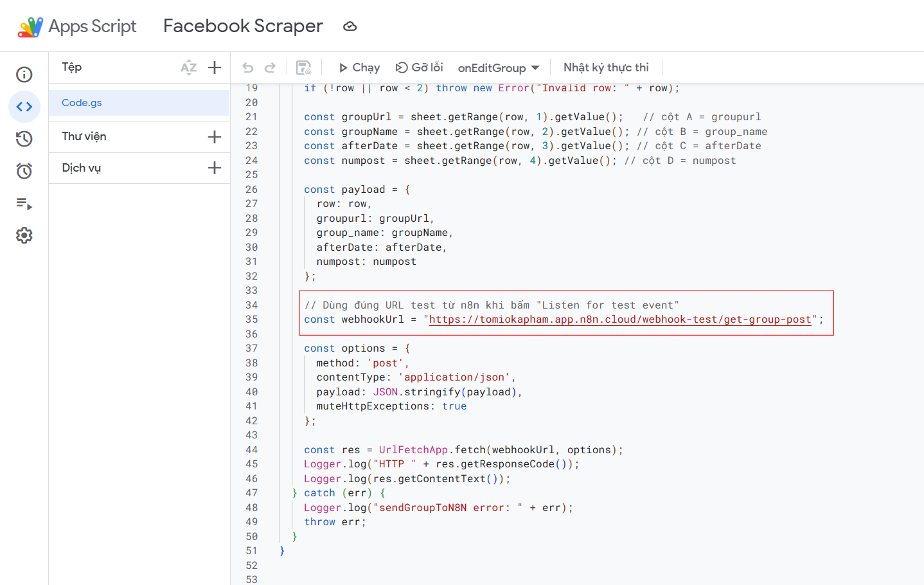
Task: Click 'throw err;' code line
Action: 335,522
